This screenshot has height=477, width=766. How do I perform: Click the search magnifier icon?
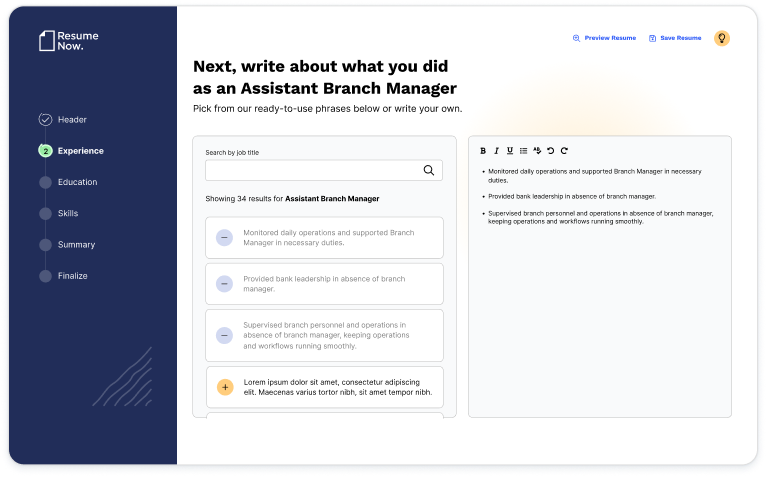(x=429, y=171)
